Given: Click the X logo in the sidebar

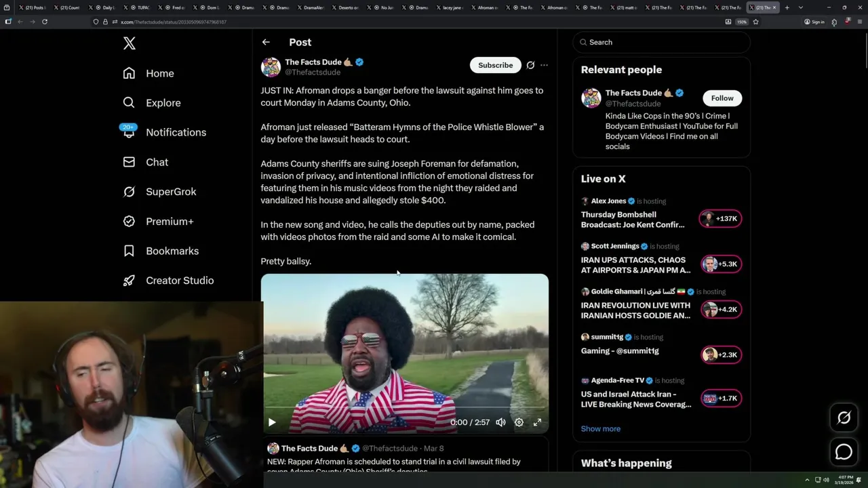Looking at the screenshot, I should point(130,43).
